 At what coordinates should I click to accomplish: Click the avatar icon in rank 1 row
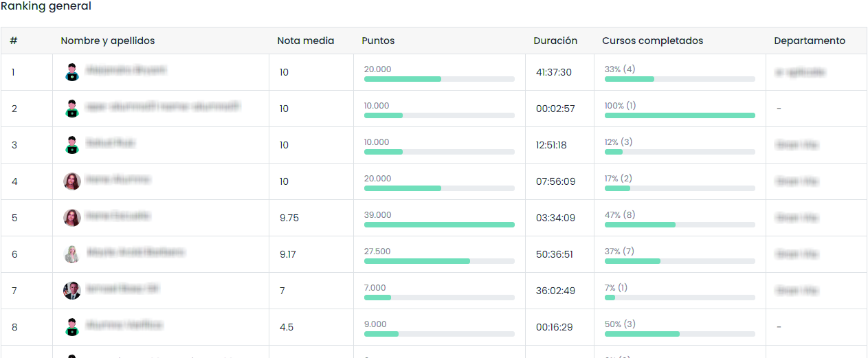point(72,72)
